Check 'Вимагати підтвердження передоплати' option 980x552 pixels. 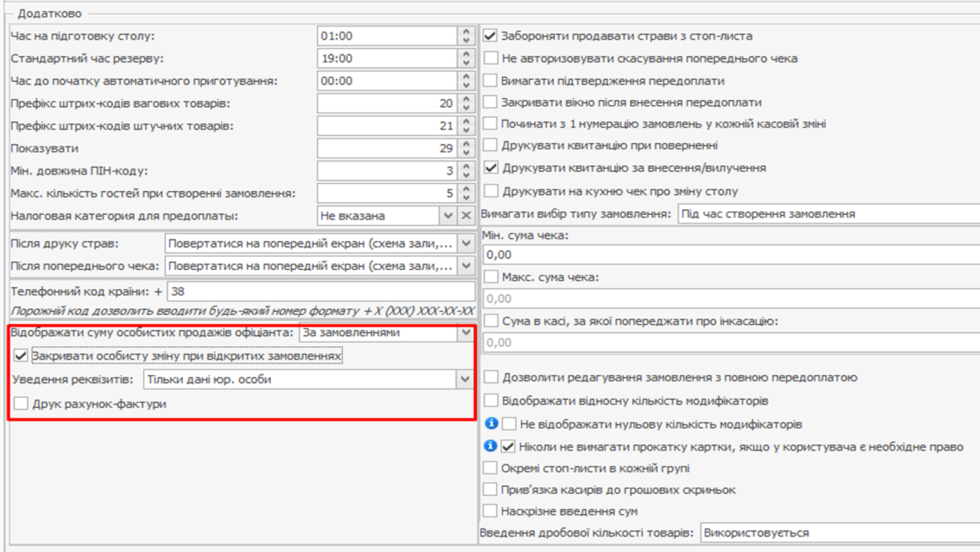(x=491, y=81)
